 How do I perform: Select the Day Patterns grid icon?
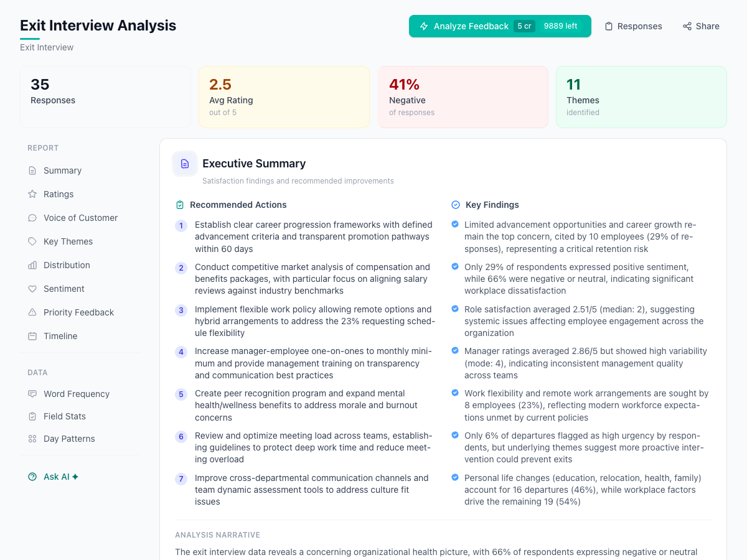click(x=32, y=438)
